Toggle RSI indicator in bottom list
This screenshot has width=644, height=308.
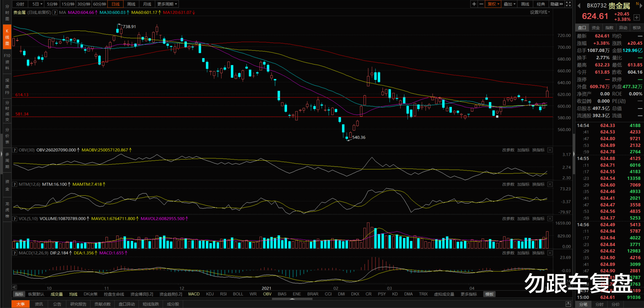(x=223, y=294)
